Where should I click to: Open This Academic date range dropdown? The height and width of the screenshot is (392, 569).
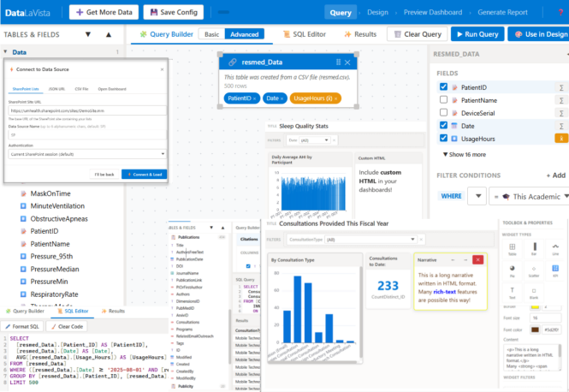point(530,196)
